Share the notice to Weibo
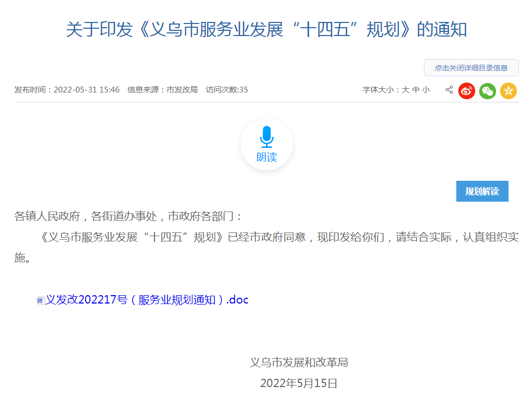Screen dimensions: 532x396 click(x=467, y=91)
